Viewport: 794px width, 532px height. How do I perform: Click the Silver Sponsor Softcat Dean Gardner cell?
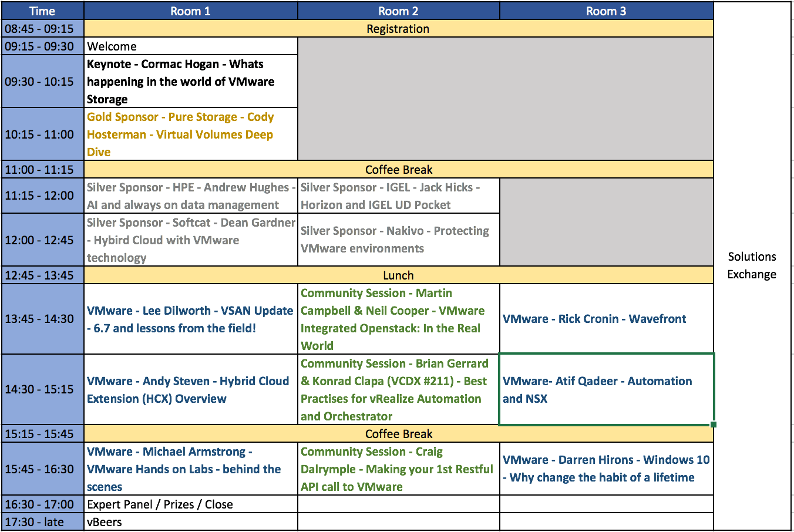(191, 240)
